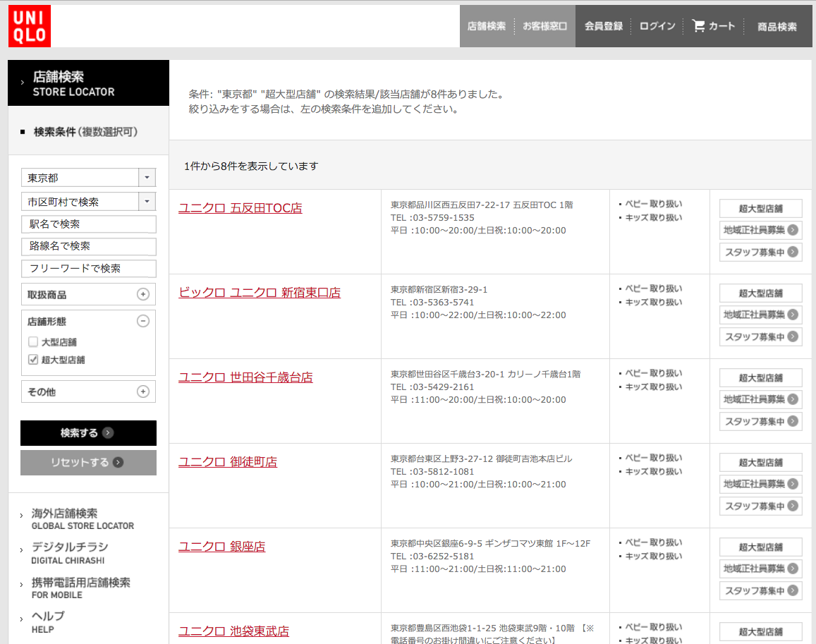Viewport: 816px width, 644px height.
Task: Click キッズ取り扱い for 御徒町店
Action: click(653, 472)
